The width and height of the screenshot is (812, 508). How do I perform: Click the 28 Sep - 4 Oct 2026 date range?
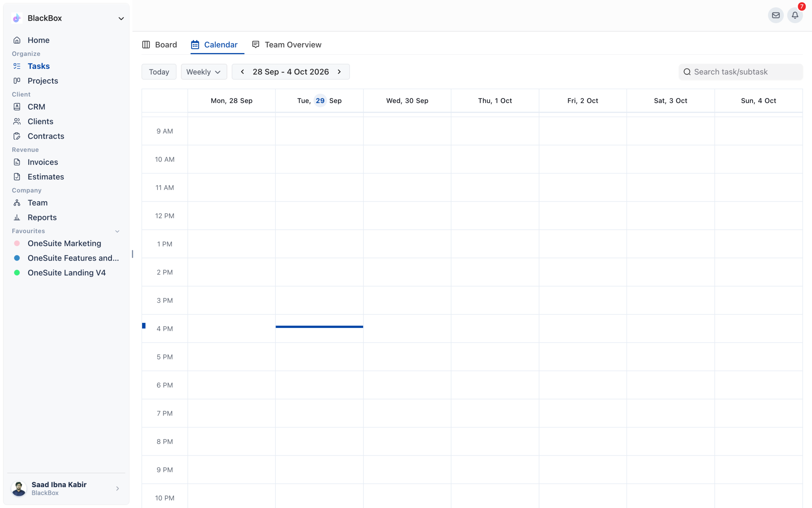[291, 71]
